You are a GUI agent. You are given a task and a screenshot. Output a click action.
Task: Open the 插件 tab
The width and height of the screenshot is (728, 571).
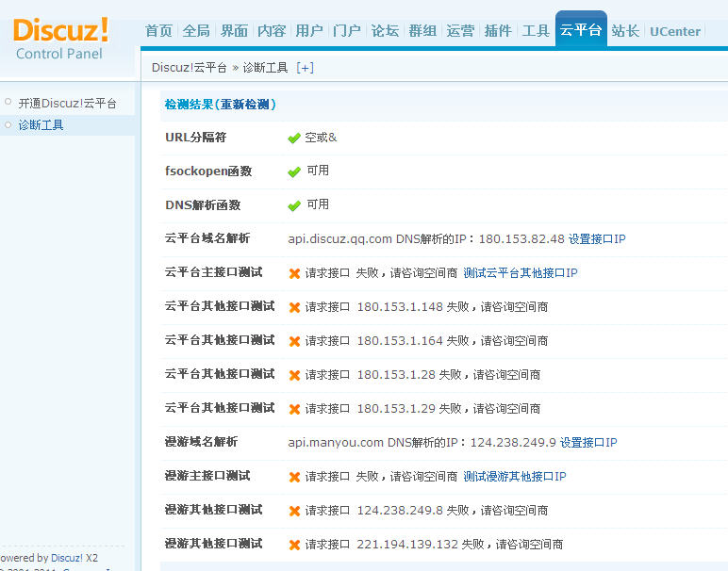click(x=498, y=30)
